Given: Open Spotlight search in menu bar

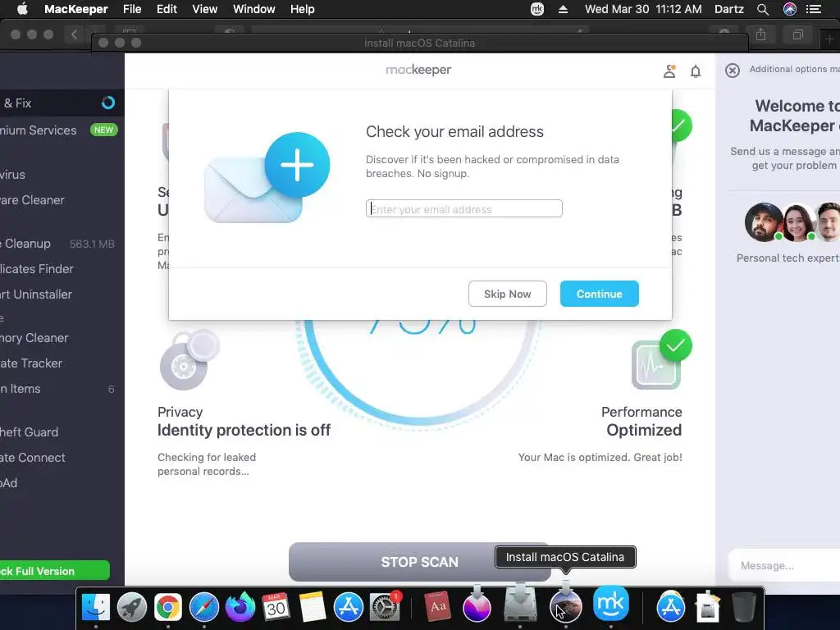Looking at the screenshot, I should tap(763, 9).
